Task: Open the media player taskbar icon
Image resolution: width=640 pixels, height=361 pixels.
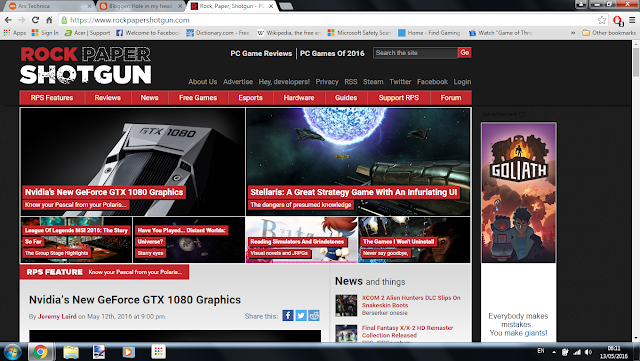Action: (x=129, y=352)
